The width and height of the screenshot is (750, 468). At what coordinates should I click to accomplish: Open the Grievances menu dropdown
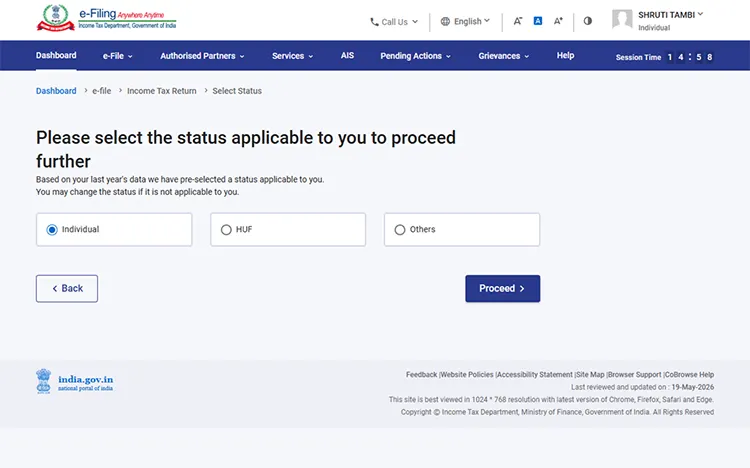point(504,56)
